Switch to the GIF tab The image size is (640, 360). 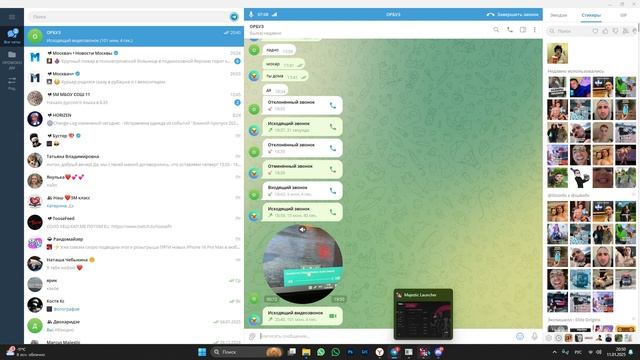(x=623, y=15)
